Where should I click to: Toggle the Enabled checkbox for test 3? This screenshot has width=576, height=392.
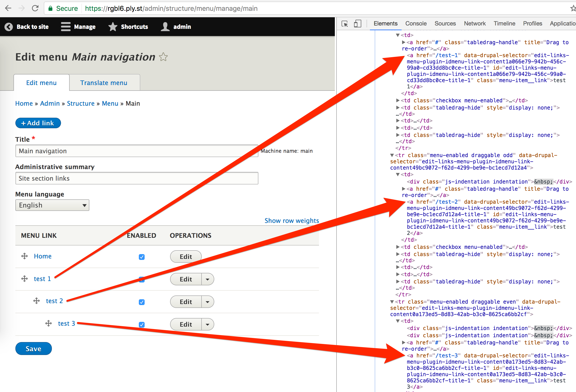point(141,324)
